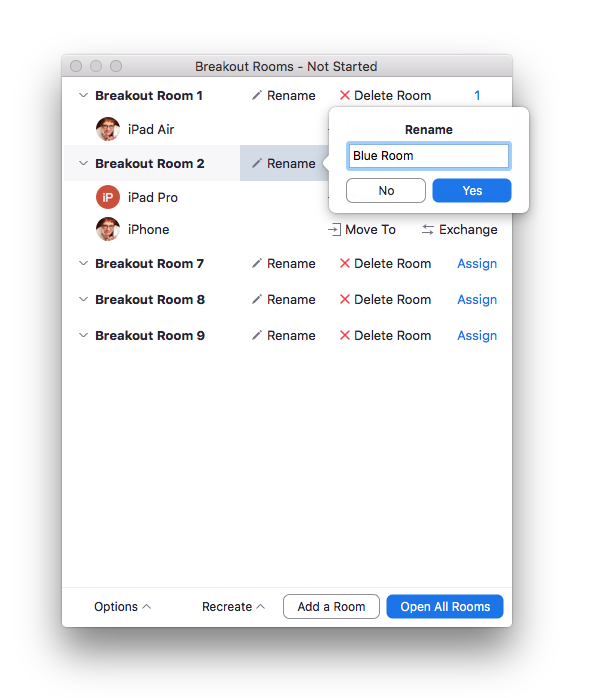Collapse Breakout Room 7 chevron

coord(83,263)
